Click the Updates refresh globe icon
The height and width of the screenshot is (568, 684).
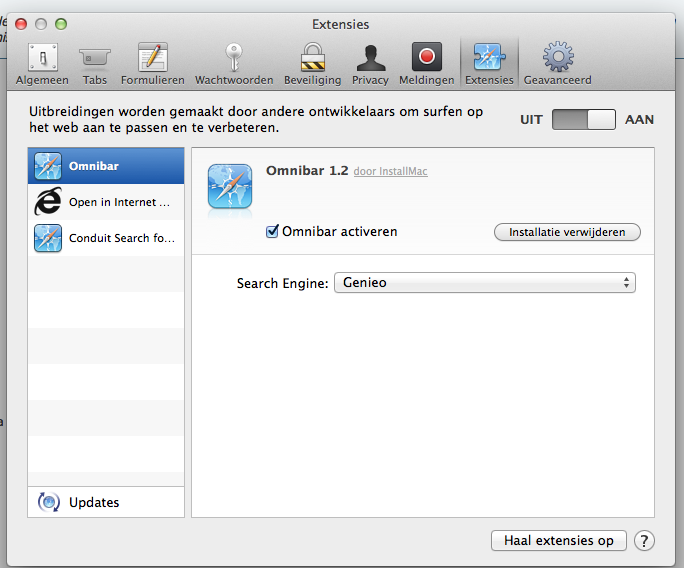48,502
